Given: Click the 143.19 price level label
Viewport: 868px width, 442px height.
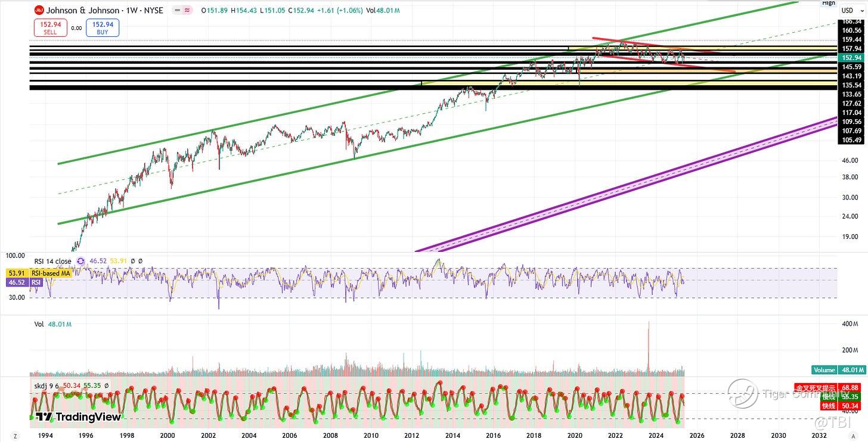Looking at the screenshot, I should tap(851, 76).
